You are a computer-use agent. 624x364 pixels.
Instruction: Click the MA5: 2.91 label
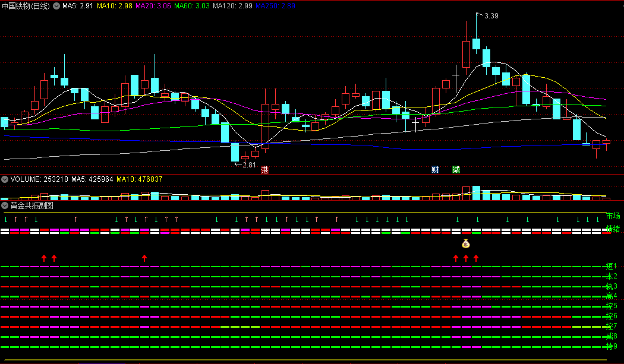tap(78, 6)
